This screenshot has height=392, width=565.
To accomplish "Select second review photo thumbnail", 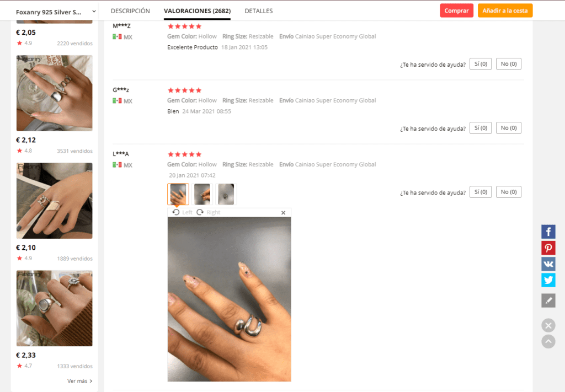I will pyautogui.click(x=202, y=194).
